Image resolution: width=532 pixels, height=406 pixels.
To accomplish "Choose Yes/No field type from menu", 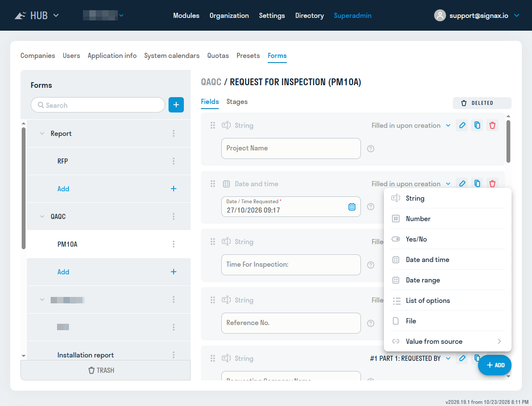I will [x=448, y=239].
